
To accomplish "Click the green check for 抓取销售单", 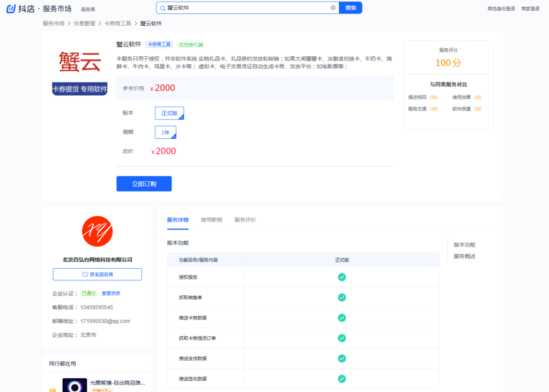I will pyautogui.click(x=342, y=298).
